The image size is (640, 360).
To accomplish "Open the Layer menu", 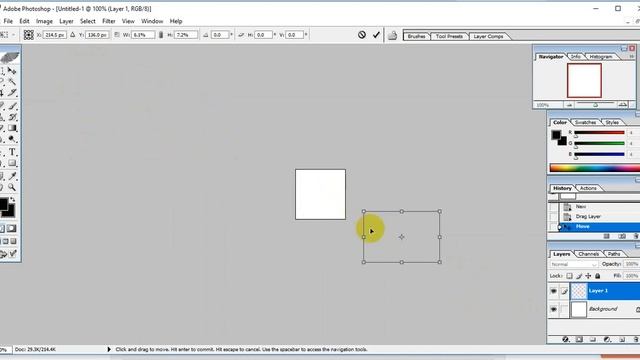I will (66, 21).
